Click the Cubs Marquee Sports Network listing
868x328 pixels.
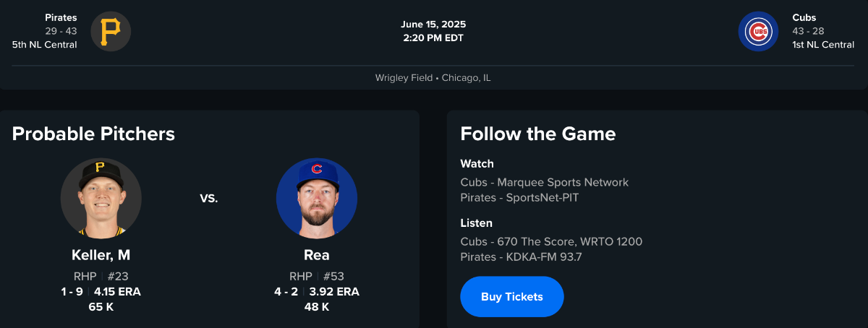click(544, 182)
